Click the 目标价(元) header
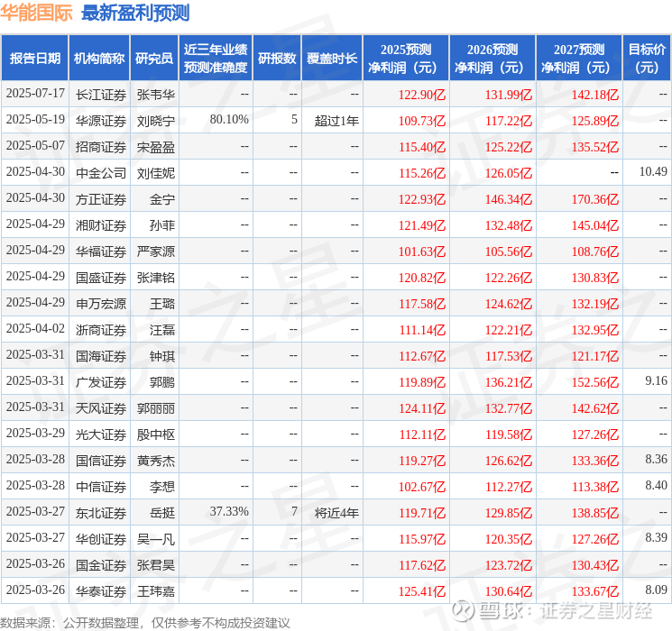The height and width of the screenshot is (631, 672). [647, 59]
